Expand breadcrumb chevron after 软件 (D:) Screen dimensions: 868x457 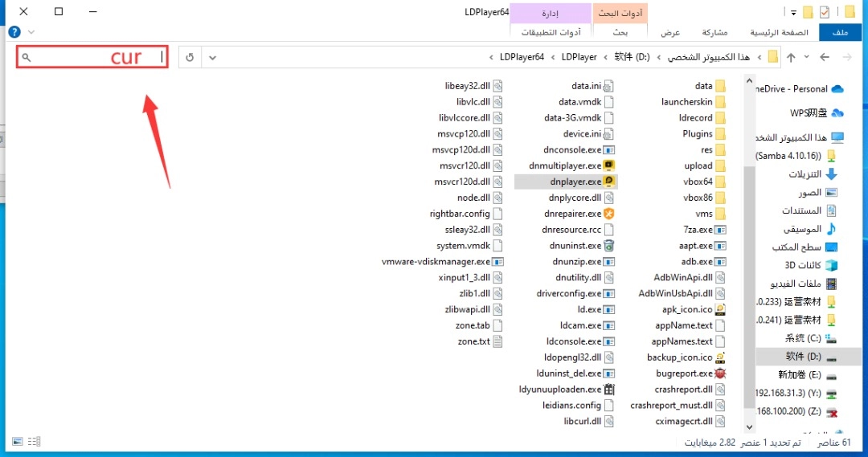606,58
